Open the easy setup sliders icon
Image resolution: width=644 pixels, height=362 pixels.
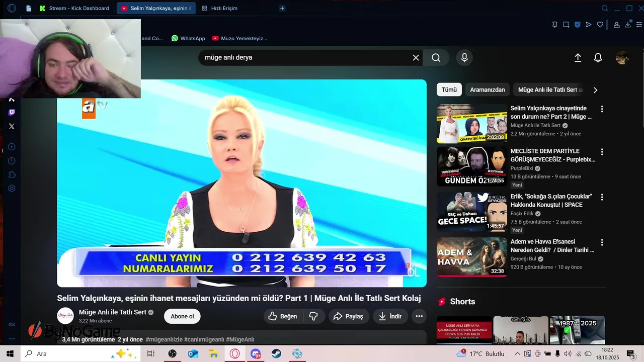coord(639,25)
